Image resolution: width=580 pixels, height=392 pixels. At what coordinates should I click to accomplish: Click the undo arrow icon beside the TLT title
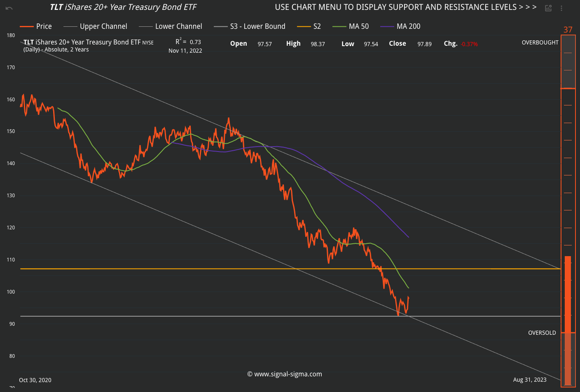click(x=9, y=8)
